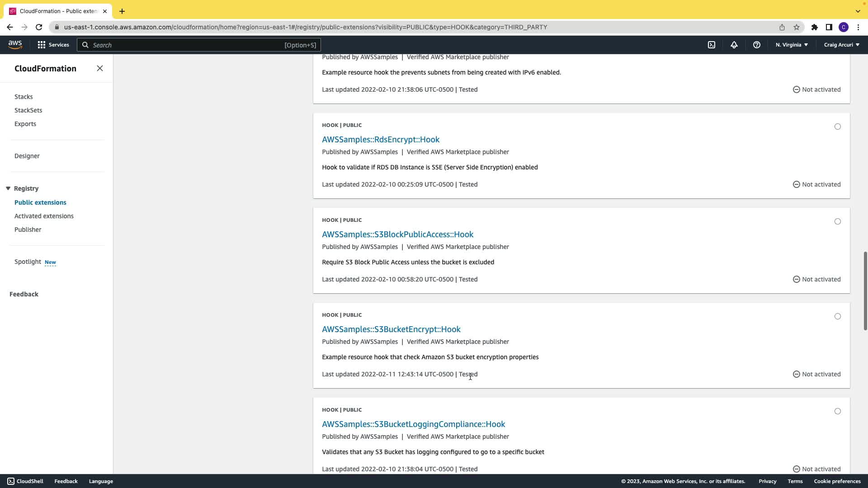
Task: Go to Activated extensions in the sidebar
Action: (44, 216)
